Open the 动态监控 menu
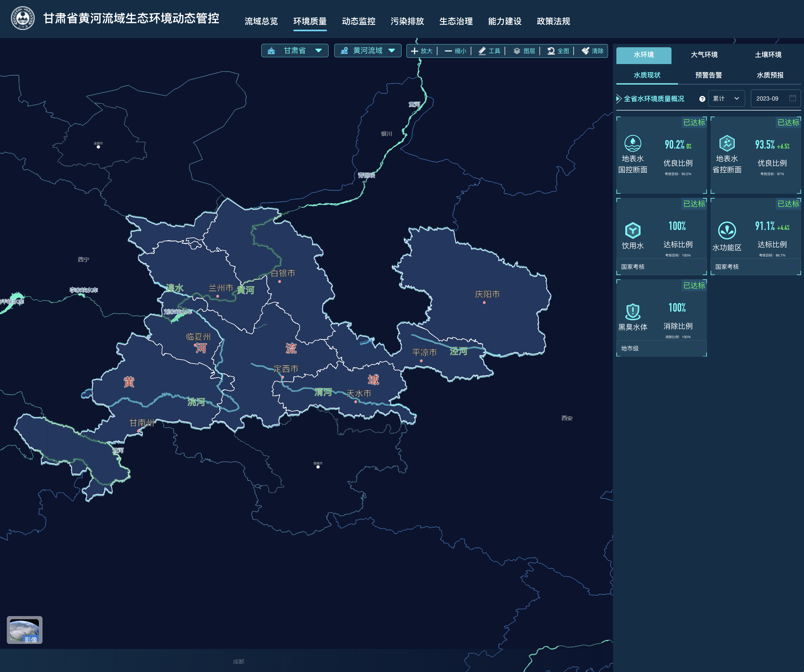 point(358,21)
